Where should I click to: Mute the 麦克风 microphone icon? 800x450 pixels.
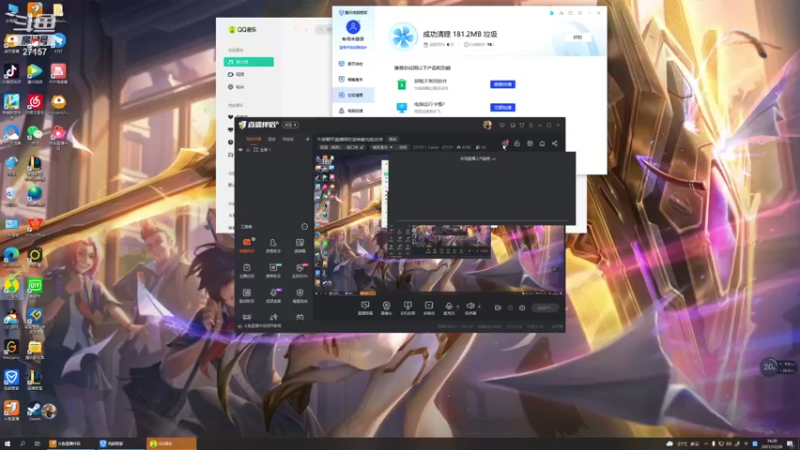point(448,306)
